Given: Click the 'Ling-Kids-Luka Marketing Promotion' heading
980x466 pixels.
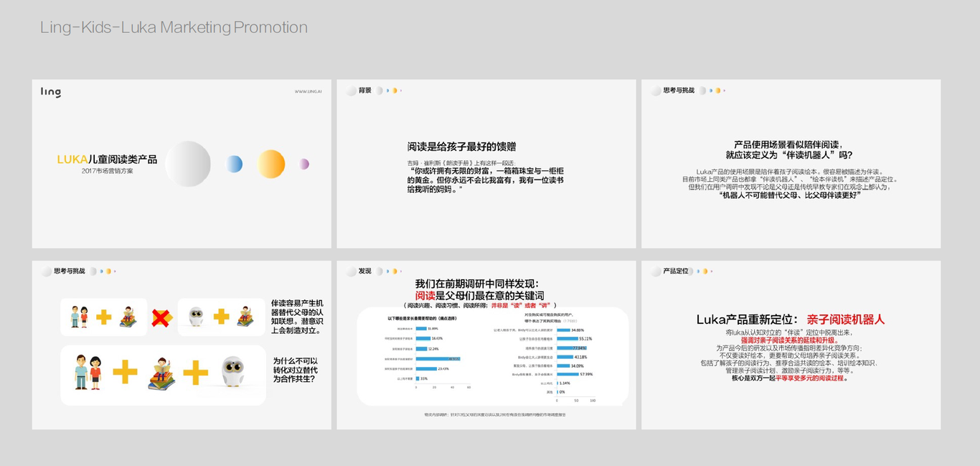Looking at the screenshot, I should click(174, 27).
